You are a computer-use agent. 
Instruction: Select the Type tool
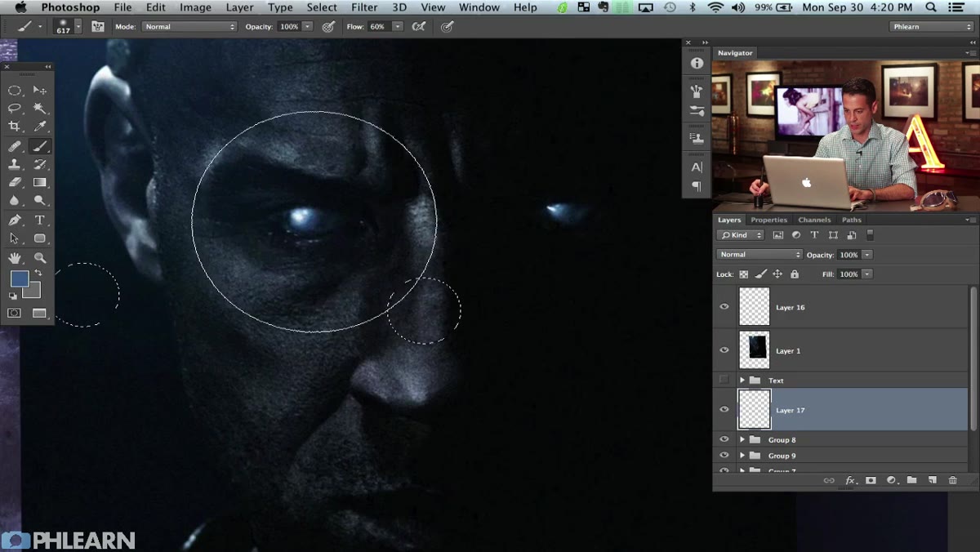click(x=39, y=220)
